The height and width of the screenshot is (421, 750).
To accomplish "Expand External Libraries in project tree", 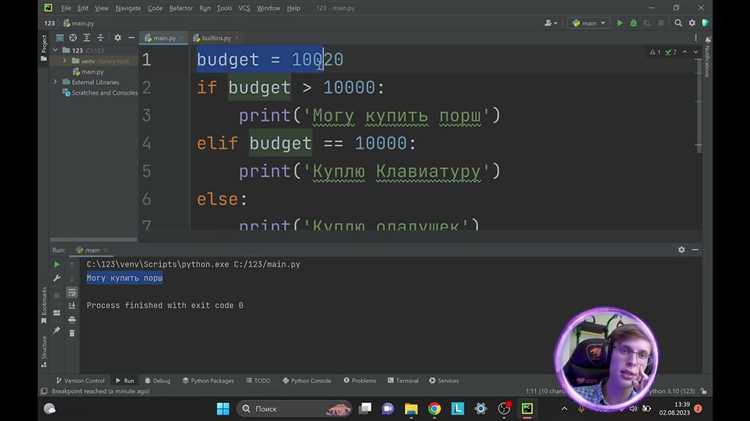I will pos(55,82).
